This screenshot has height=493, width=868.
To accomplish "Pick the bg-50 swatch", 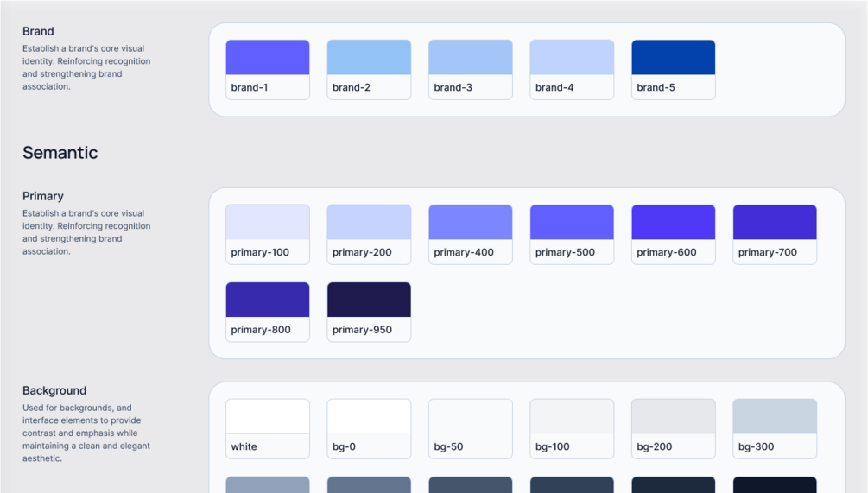I will point(471,429).
